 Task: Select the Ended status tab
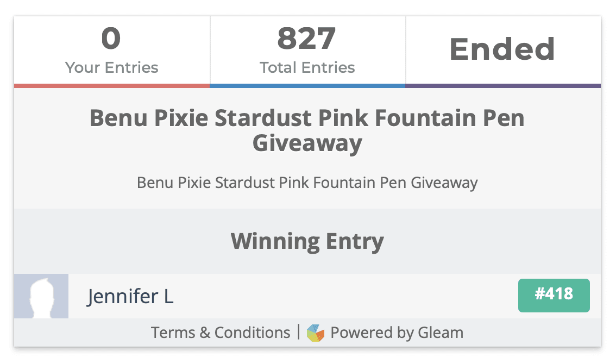(503, 50)
